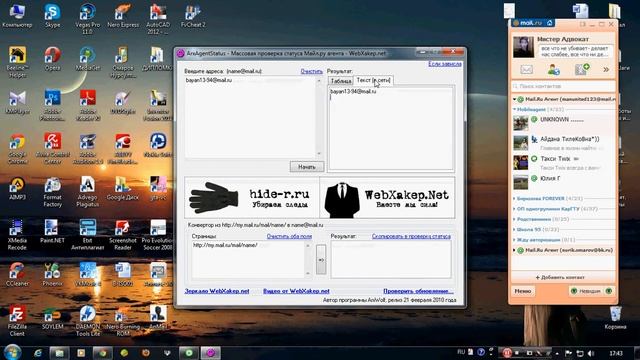This screenshot has height=360, width=640.
Task: Select the UNKNOWN contact in Agent list
Action: click(x=563, y=122)
